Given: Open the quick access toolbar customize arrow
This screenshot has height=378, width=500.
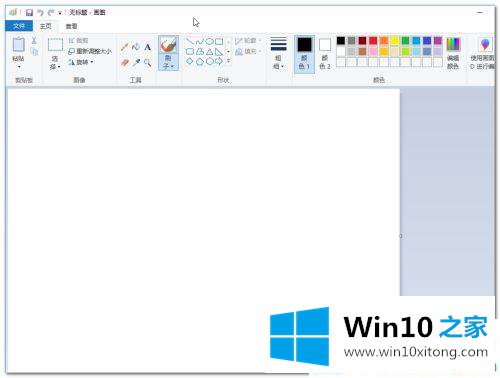Looking at the screenshot, I should click(60, 13).
